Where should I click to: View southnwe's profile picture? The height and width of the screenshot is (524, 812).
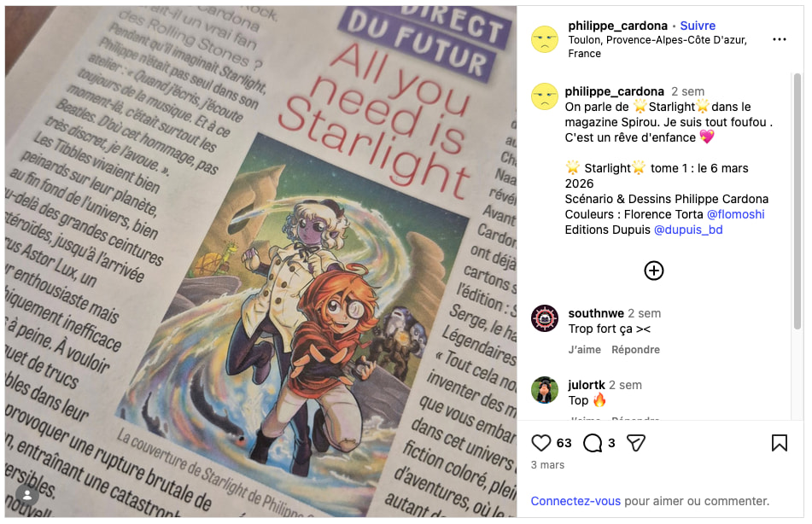pyautogui.click(x=545, y=318)
